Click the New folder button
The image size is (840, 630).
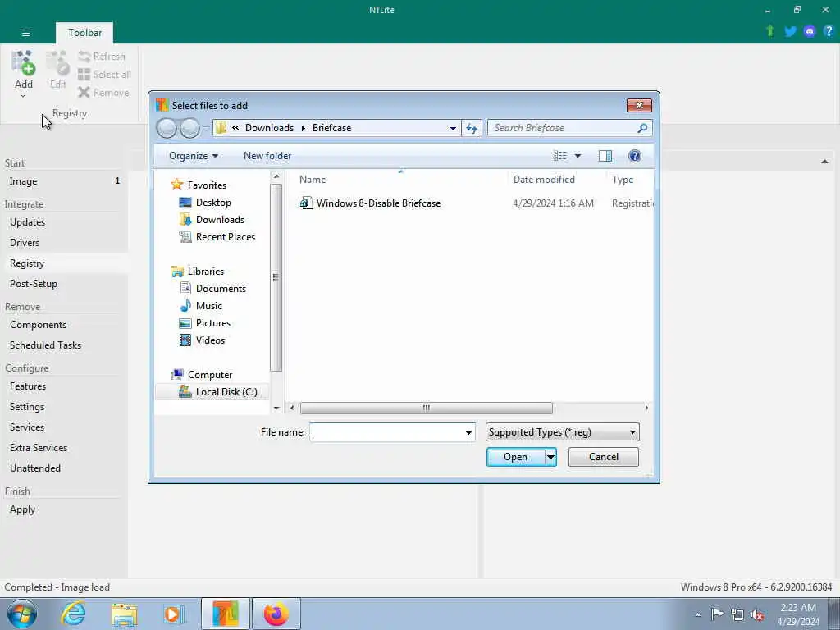267,155
